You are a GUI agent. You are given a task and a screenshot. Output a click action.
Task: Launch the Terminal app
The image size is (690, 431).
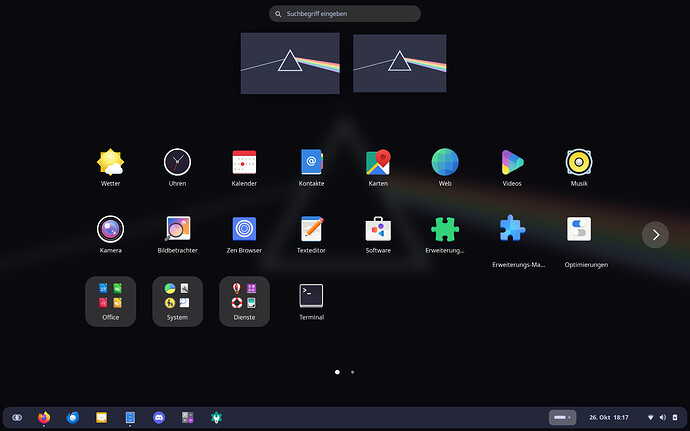(311, 296)
